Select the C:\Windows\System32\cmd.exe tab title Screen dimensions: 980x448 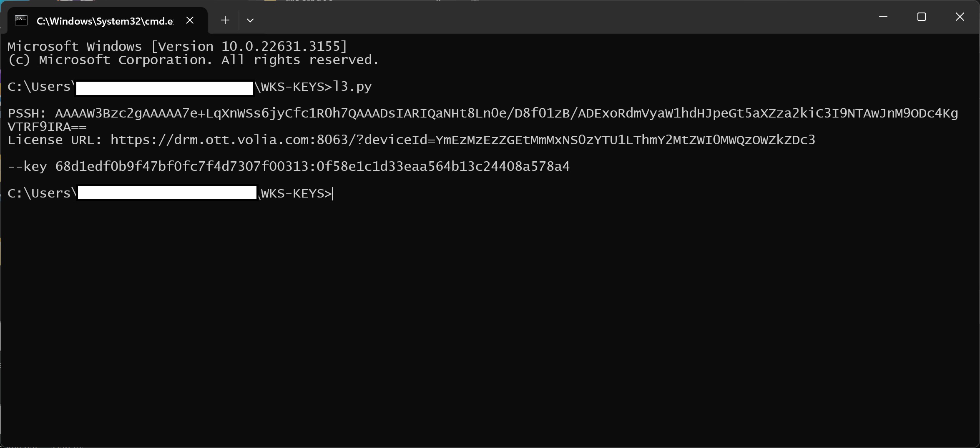[105, 21]
